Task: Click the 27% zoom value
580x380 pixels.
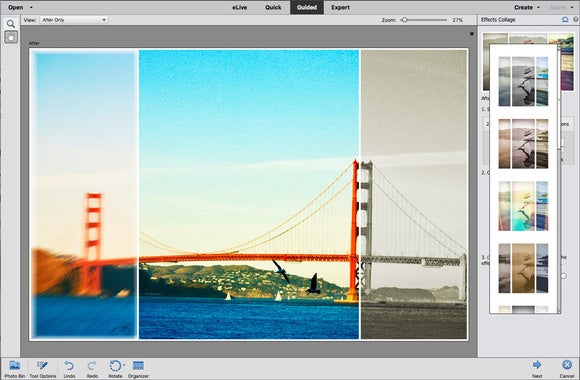Action: coord(458,20)
